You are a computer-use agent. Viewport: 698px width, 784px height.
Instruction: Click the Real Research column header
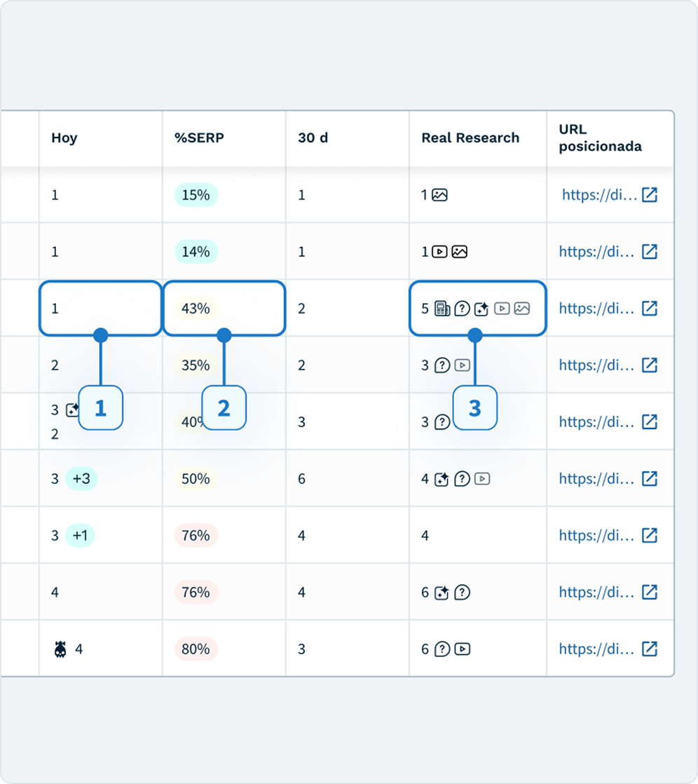(x=470, y=138)
